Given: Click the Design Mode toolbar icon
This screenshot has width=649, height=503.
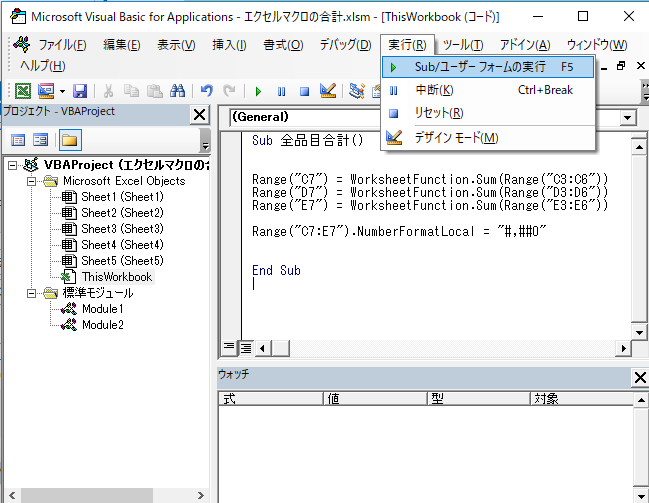Looking at the screenshot, I should click(x=328, y=91).
